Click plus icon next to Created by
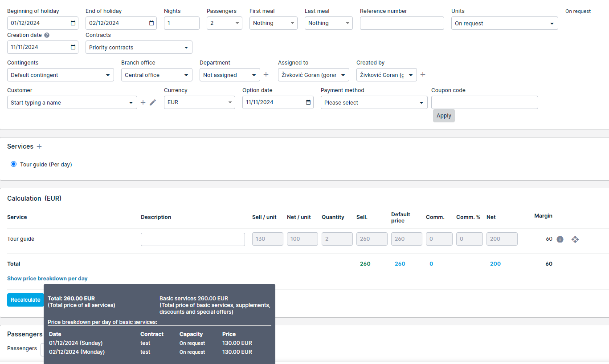This screenshot has width=609, height=364. (x=423, y=75)
